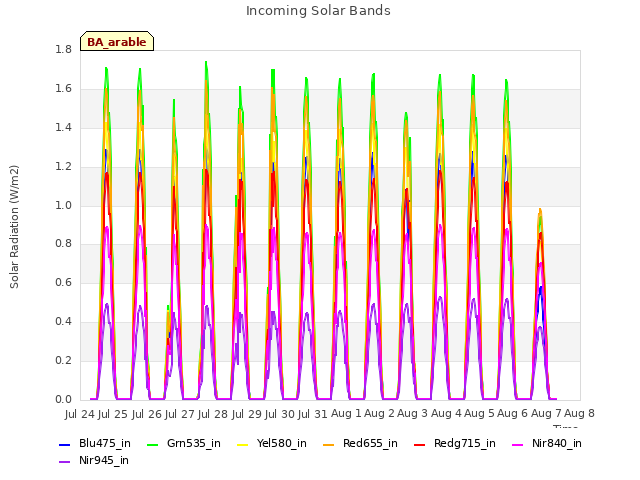Screen dimensions: 640x480
Task: Click the Aug 6 x-axis date label
Action: point(513,413)
